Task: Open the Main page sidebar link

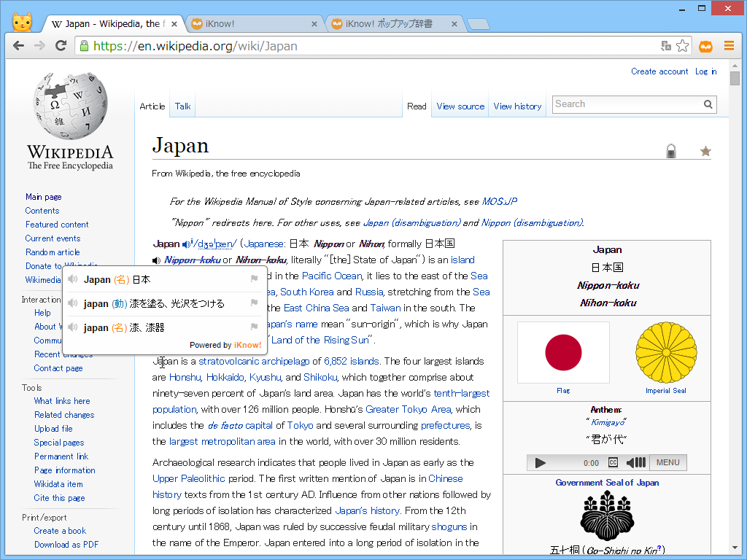Action: click(43, 197)
